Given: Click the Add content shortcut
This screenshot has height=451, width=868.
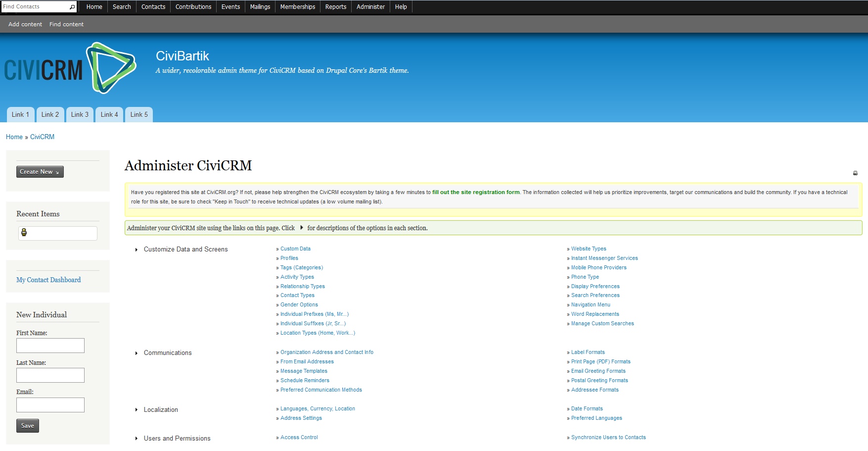Looking at the screenshot, I should tap(25, 24).
